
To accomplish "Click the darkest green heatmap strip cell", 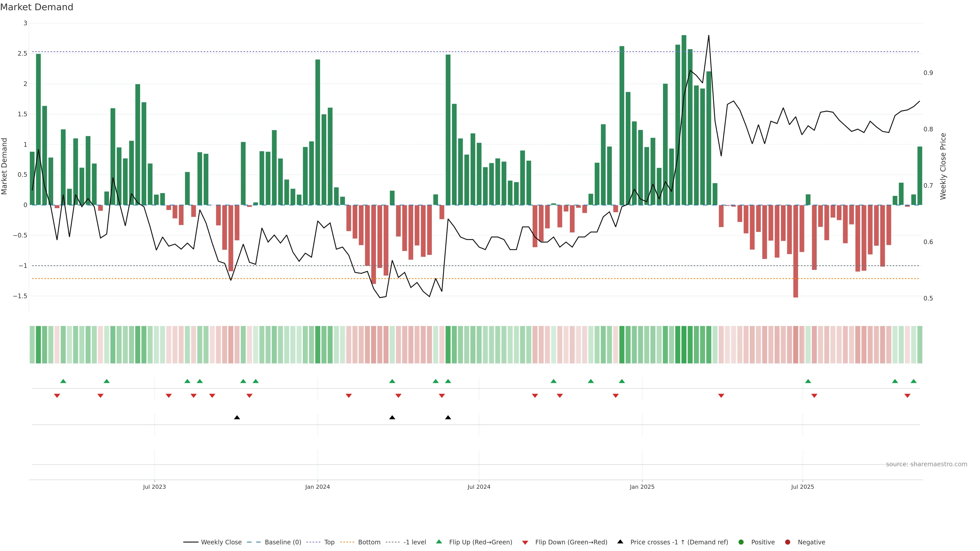I will point(684,345).
